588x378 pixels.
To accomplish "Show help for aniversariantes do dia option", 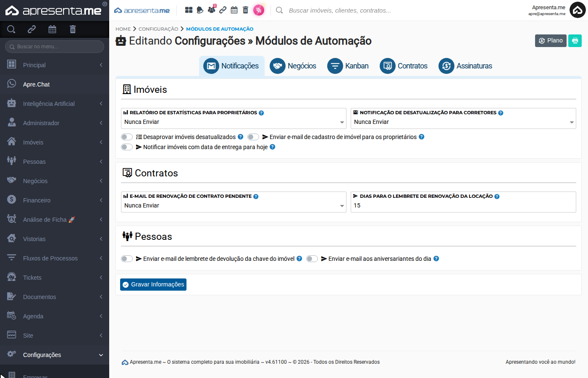I will [x=436, y=259].
